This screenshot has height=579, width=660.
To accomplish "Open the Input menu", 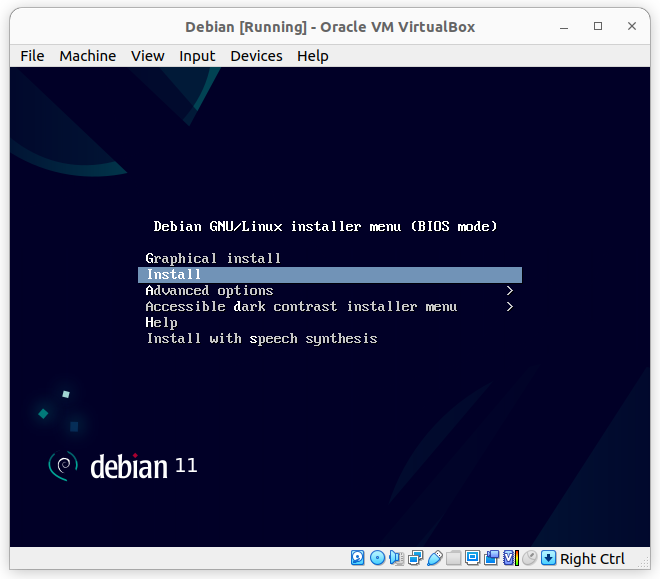I will [x=197, y=56].
